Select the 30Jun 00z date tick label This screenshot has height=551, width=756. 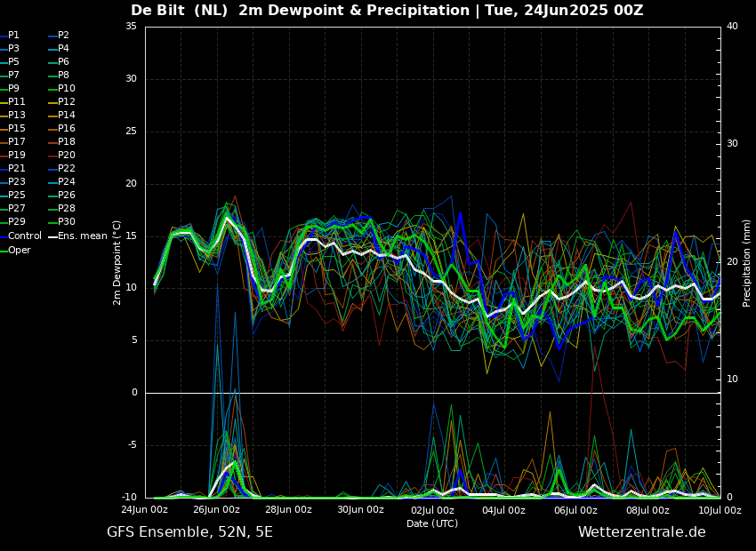360,510
